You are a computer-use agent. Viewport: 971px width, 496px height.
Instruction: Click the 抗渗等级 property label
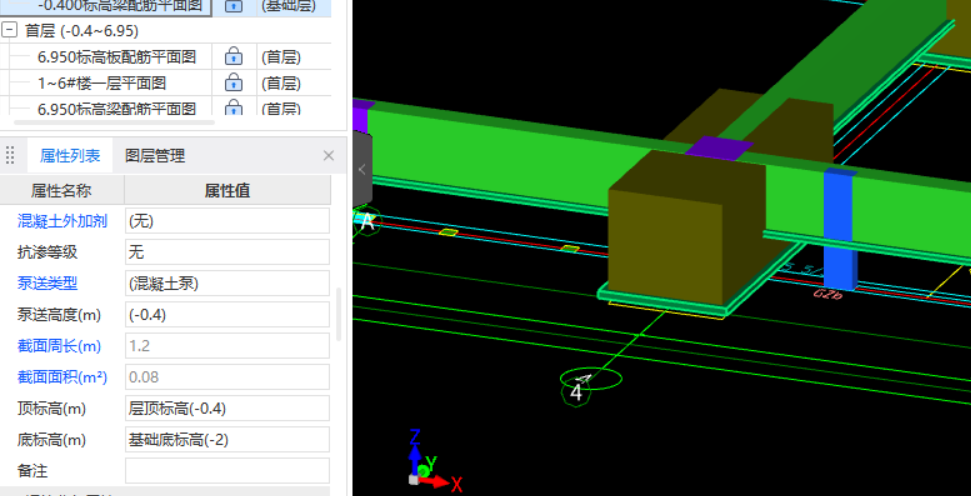[x=47, y=252]
